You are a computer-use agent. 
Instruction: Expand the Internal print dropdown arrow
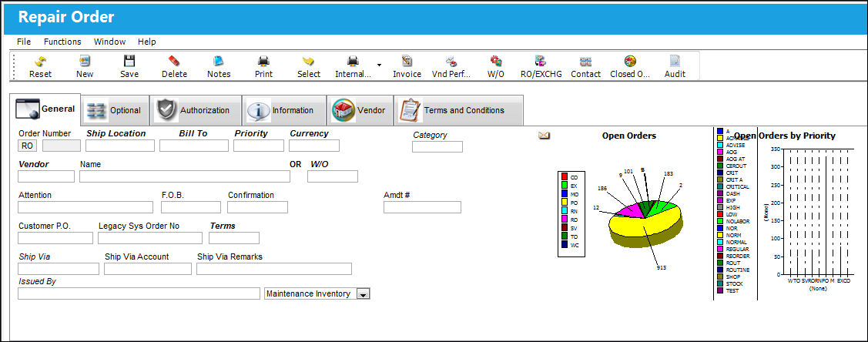click(379, 65)
